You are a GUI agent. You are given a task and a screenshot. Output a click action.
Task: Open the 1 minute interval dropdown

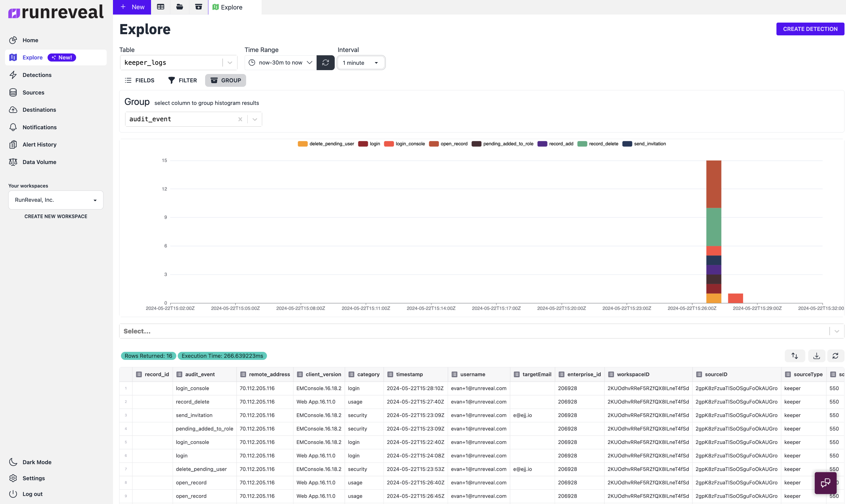(x=360, y=62)
